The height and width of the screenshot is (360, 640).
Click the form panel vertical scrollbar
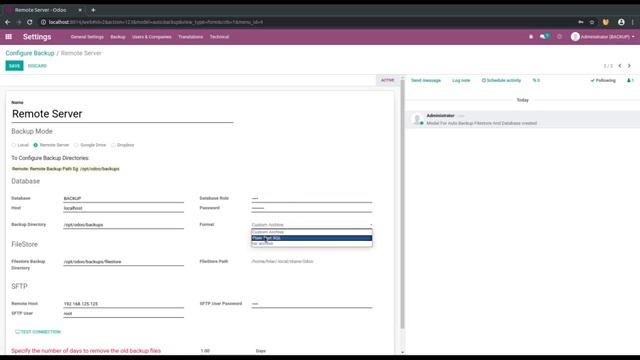pos(402,204)
